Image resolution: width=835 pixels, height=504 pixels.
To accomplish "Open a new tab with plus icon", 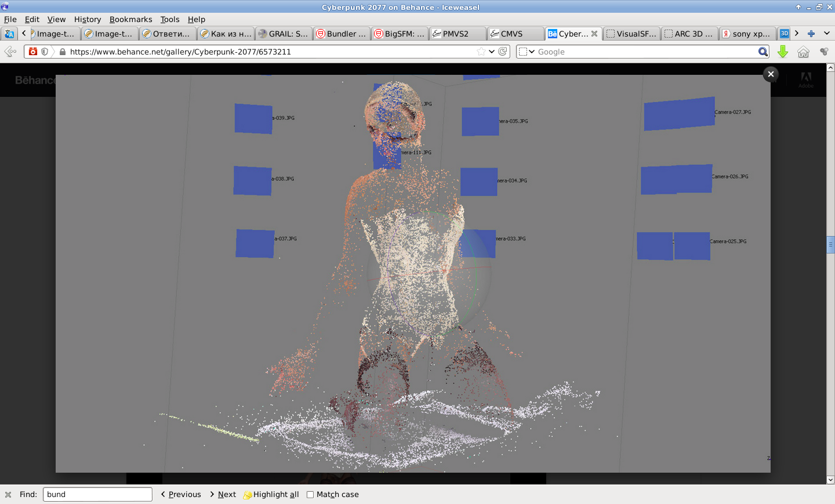I will pyautogui.click(x=811, y=34).
